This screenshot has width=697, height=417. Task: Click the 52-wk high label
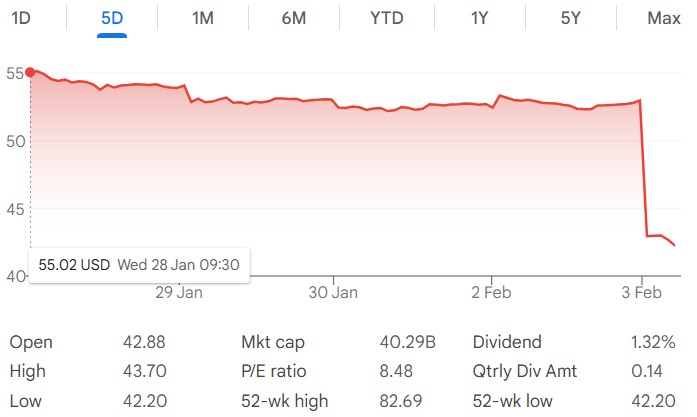click(283, 400)
